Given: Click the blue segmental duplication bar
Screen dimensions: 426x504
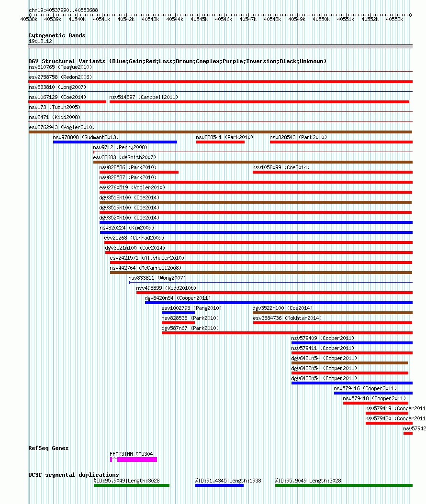Looking at the screenshot, I should tap(219, 485).
